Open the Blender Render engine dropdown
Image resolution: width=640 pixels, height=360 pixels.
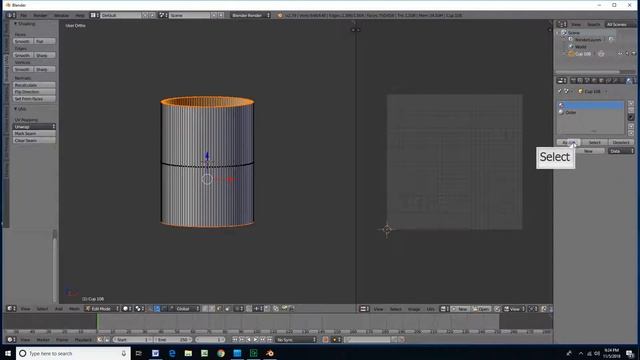(x=250, y=15)
